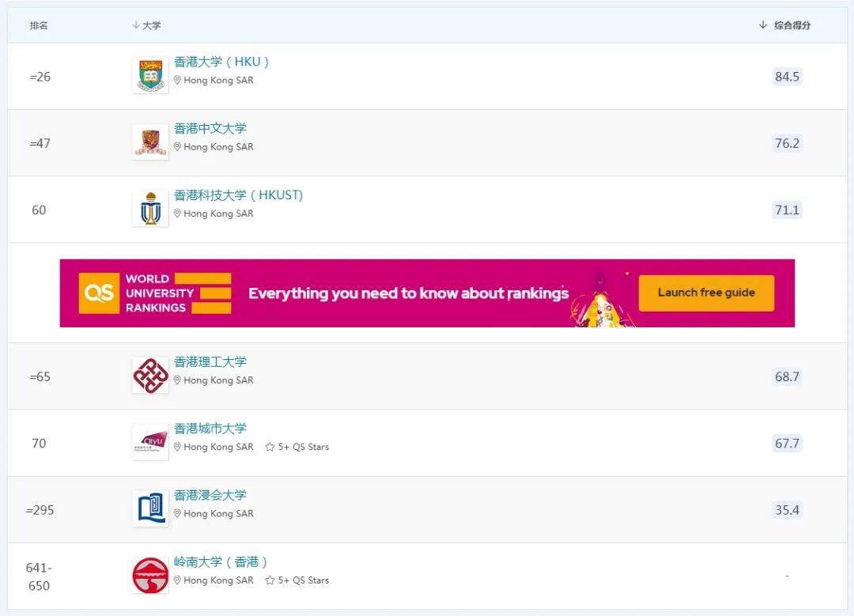Click the score 35.4 badge
This screenshot has height=616, width=854.
coord(787,510)
